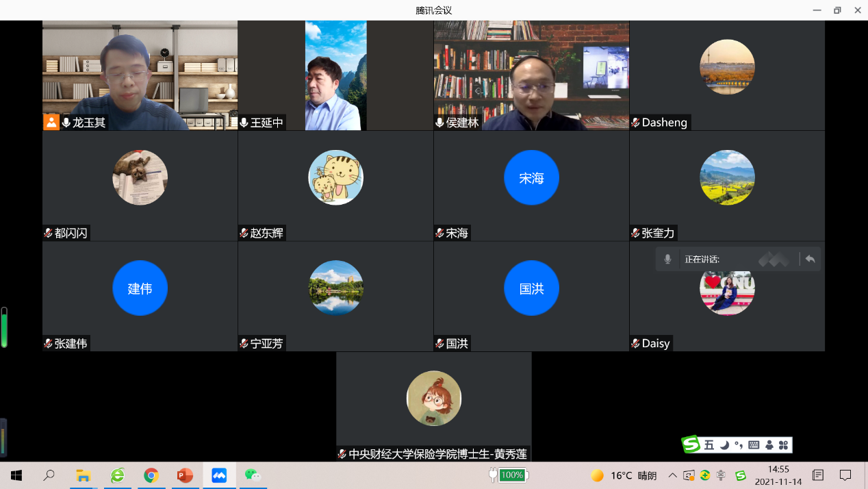Expand the system tray hidden icons chevron
This screenshot has height=489, width=868.
(672, 475)
